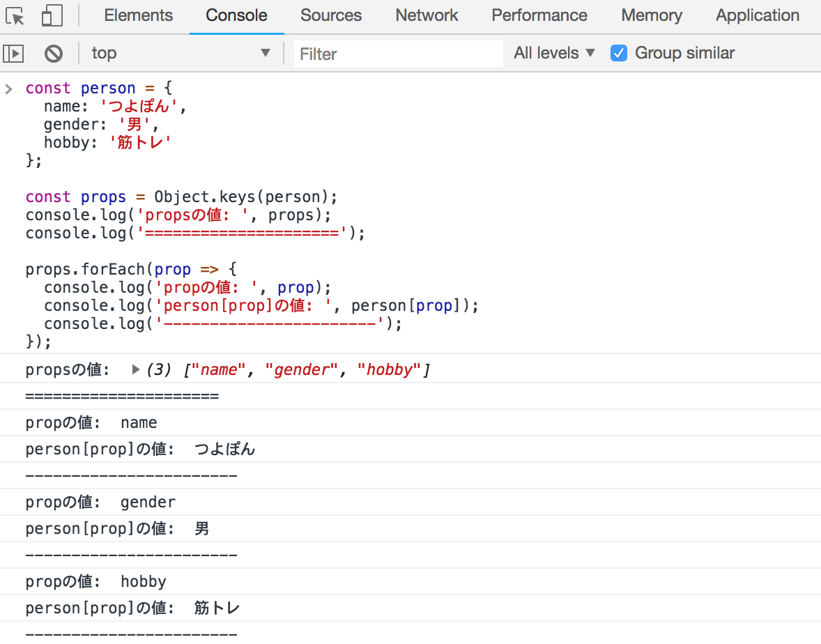Select the logged つよぽん value text
Screen dimensions: 821x644
[x=224, y=448]
